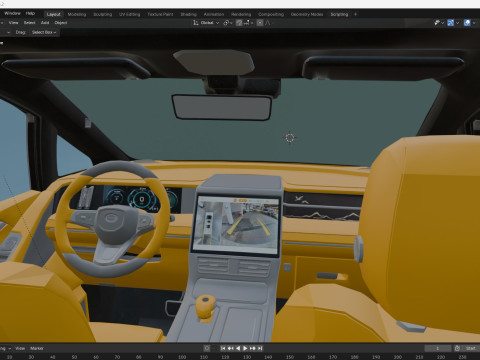Open the Window menu
Image resolution: width=480 pixels, height=360 pixels.
pos(12,13)
